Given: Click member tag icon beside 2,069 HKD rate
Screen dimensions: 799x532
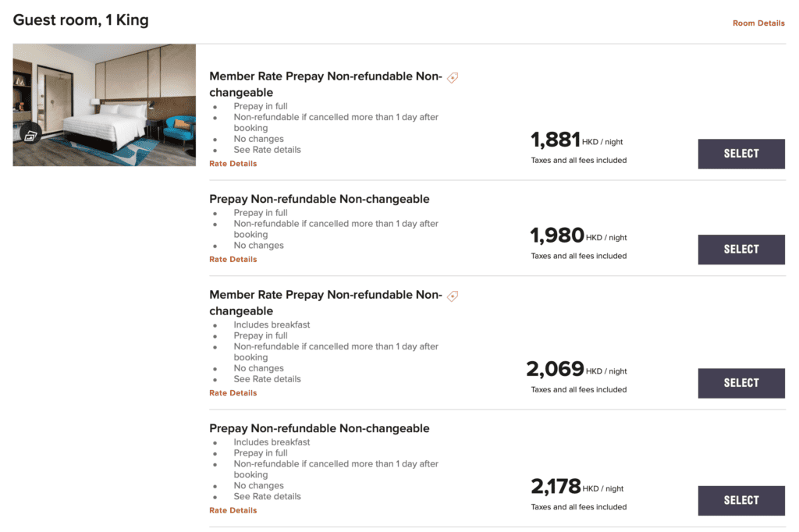Looking at the screenshot, I should click(x=453, y=296).
